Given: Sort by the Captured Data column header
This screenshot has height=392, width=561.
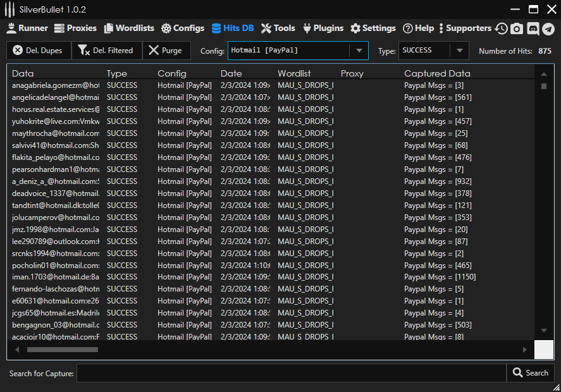Looking at the screenshot, I should tap(437, 73).
